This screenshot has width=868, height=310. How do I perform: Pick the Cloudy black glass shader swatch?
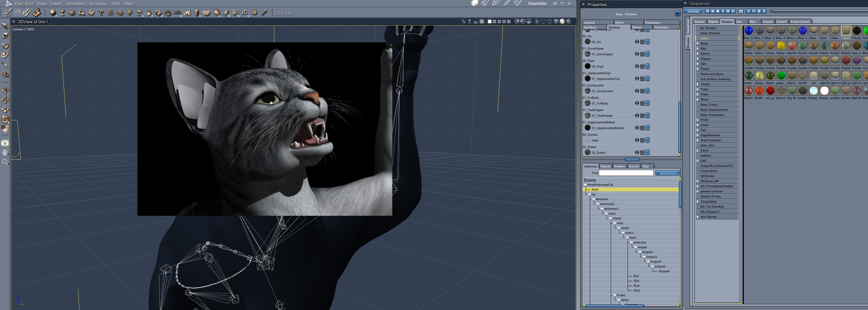[x=857, y=31]
